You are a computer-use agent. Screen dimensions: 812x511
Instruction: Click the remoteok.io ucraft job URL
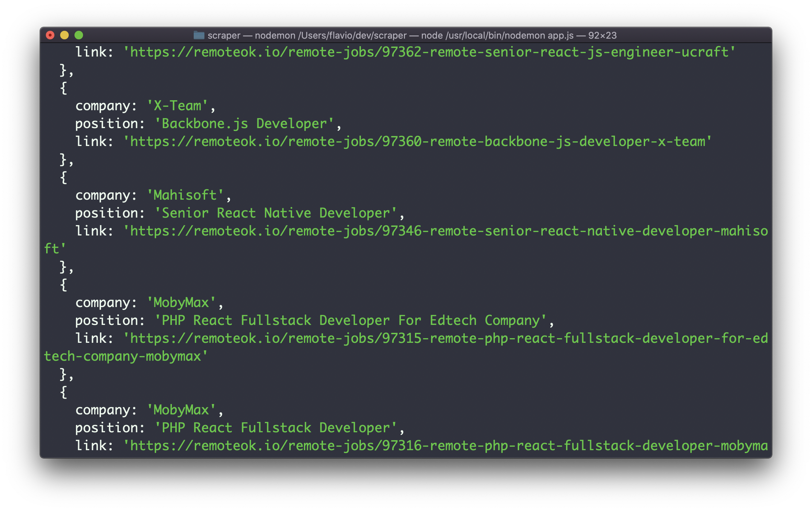click(405, 52)
